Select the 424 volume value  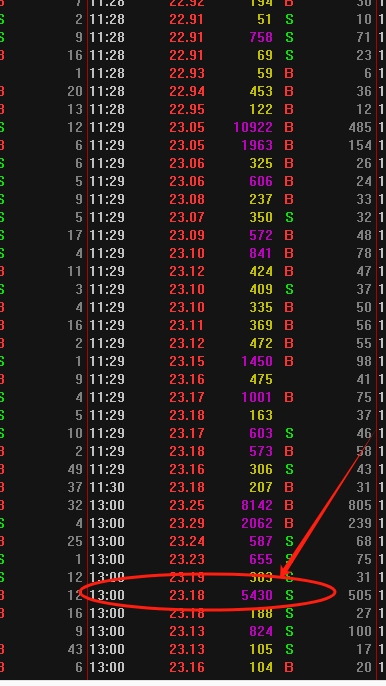pyautogui.click(x=261, y=271)
